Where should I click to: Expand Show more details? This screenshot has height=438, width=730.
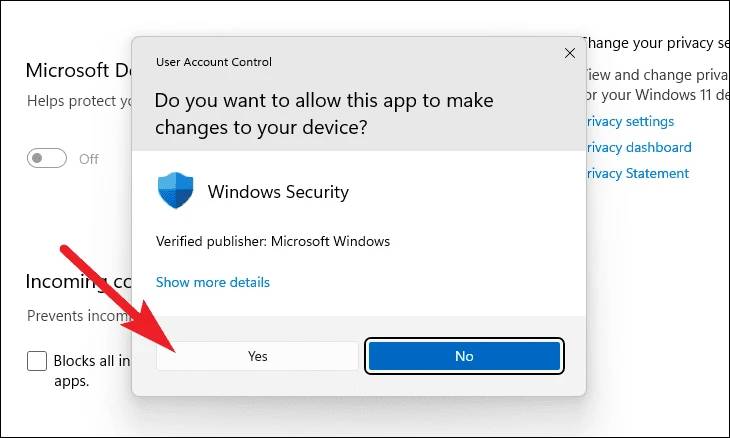coord(213,282)
